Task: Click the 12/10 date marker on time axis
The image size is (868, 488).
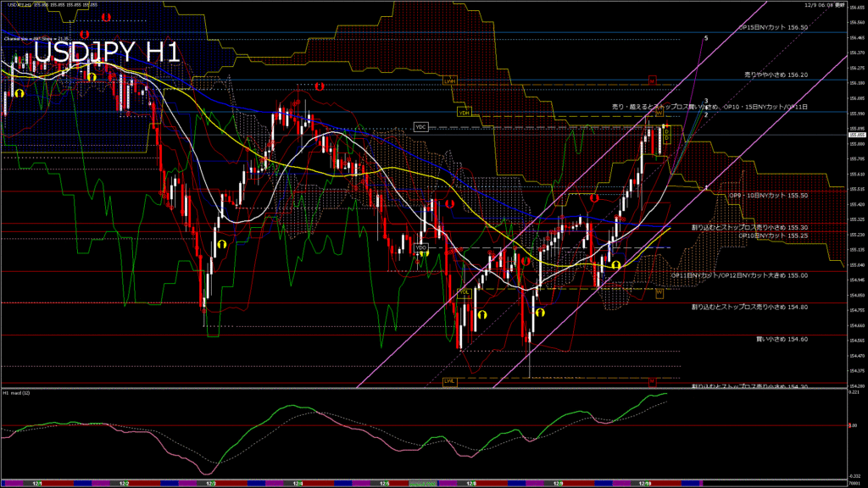Action: coord(646,484)
